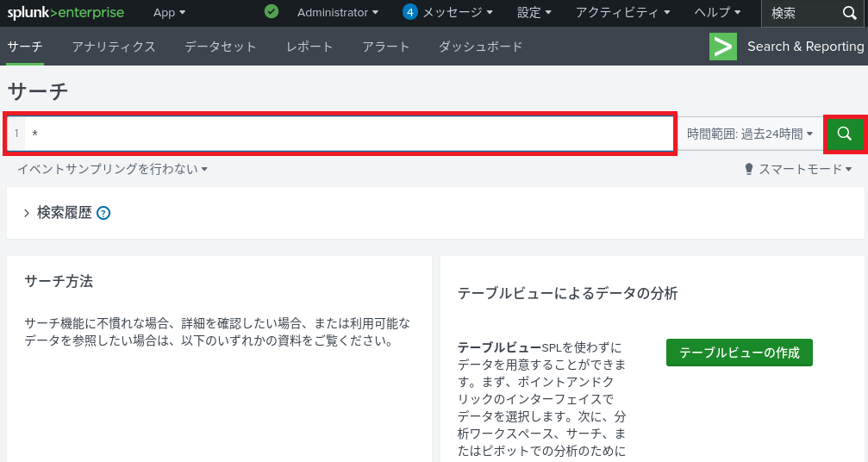This screenshot has height=462, width=868.
Task: Click the テーブルビューの作成 button
Action: point(739,353)
